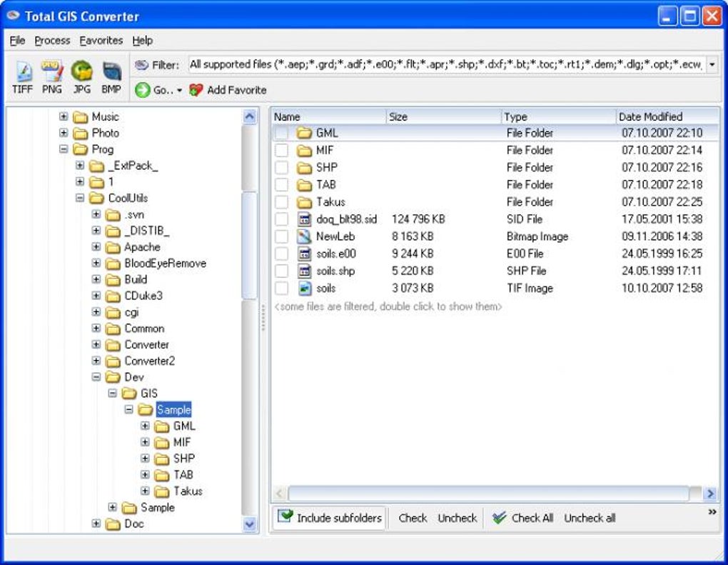This screenshot has height=565, width=728.
Task: Click the MIF folder icon in file list
Action: [304, 151]
